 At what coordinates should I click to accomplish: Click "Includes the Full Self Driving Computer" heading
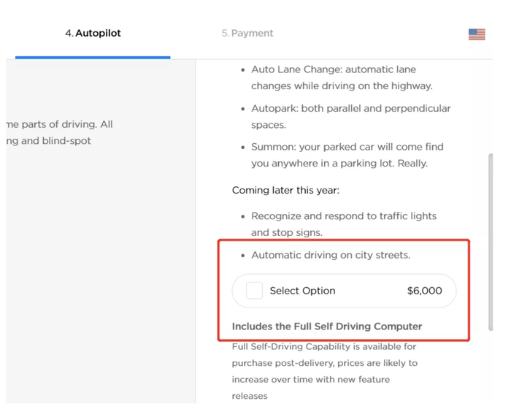tap(326, 327)
